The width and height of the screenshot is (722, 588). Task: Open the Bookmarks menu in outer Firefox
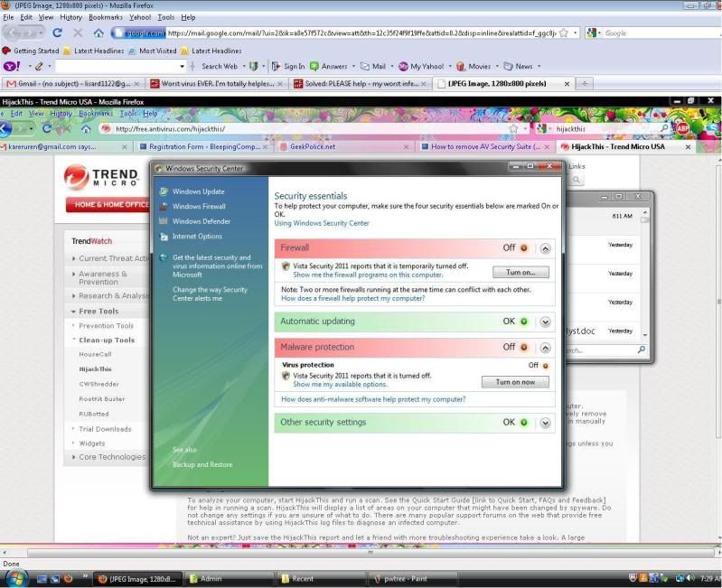click(x=106, y=17)
